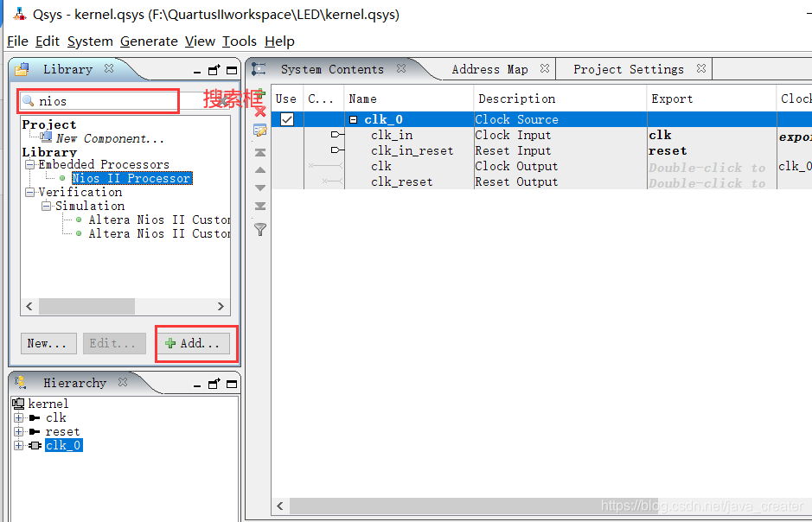The height and width of the screenshot is (522, 812).
Task: Close the Project Settings tab
Action: coord(701,68)
